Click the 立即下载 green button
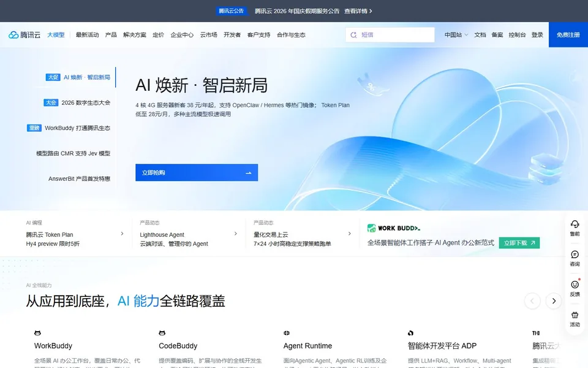Image resolution: width=588 pixels, height=368 pixels. pyautogui.click(x=519, y=243)
